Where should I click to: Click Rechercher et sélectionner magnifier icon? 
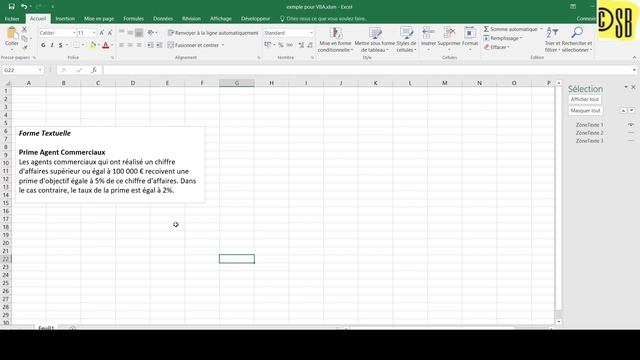(577, 32)
